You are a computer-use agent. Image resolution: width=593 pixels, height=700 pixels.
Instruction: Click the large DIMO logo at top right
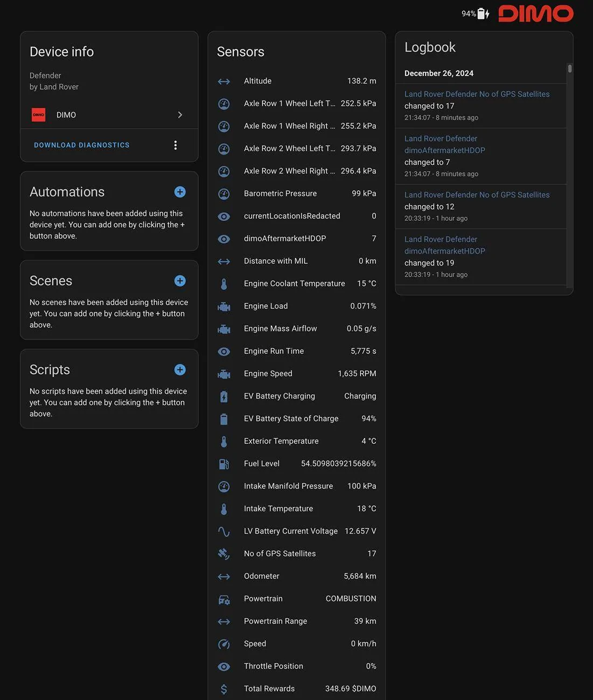[x=536, y=13]
